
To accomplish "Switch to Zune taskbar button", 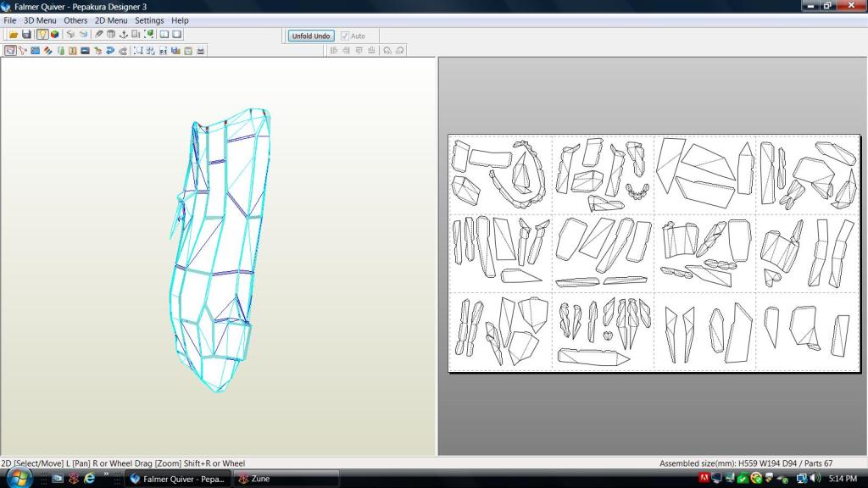I will (286, 480).
